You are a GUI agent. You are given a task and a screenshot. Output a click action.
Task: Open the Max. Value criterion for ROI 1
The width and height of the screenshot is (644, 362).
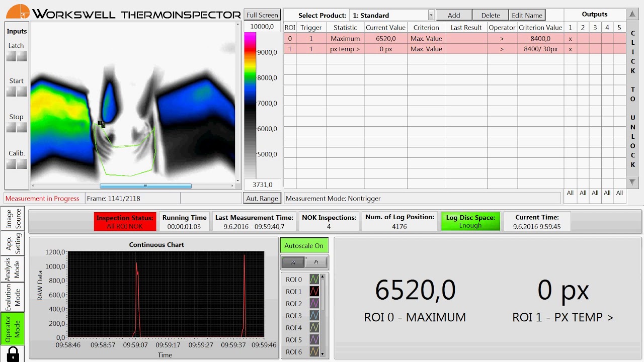click(426, 49)
